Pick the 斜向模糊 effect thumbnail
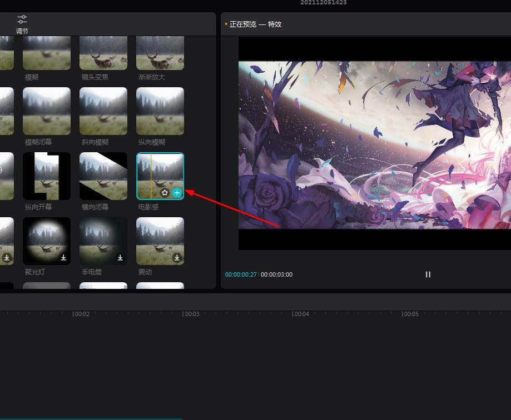Viewport: 511px width, 420px height. tap(103, 111)
